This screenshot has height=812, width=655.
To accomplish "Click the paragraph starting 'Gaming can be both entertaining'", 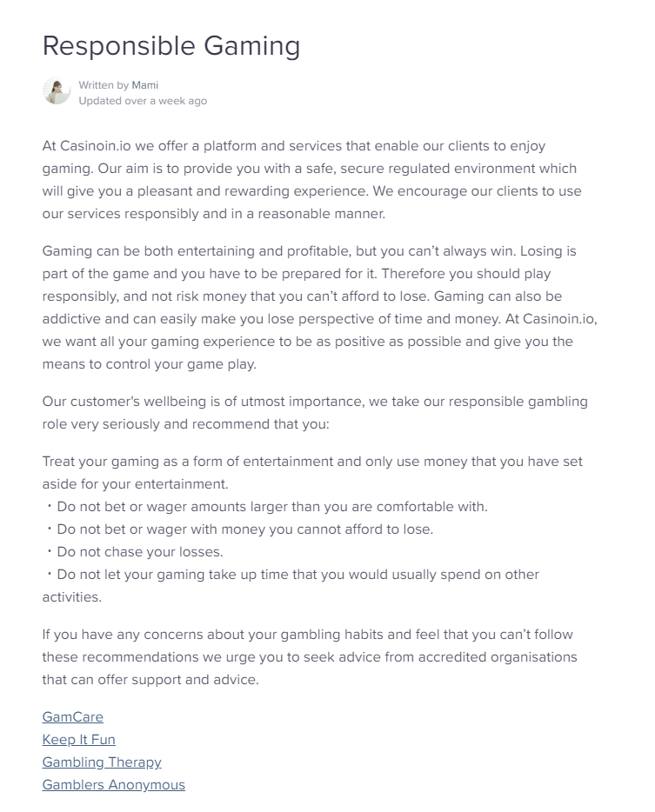I will coord(318,307).
